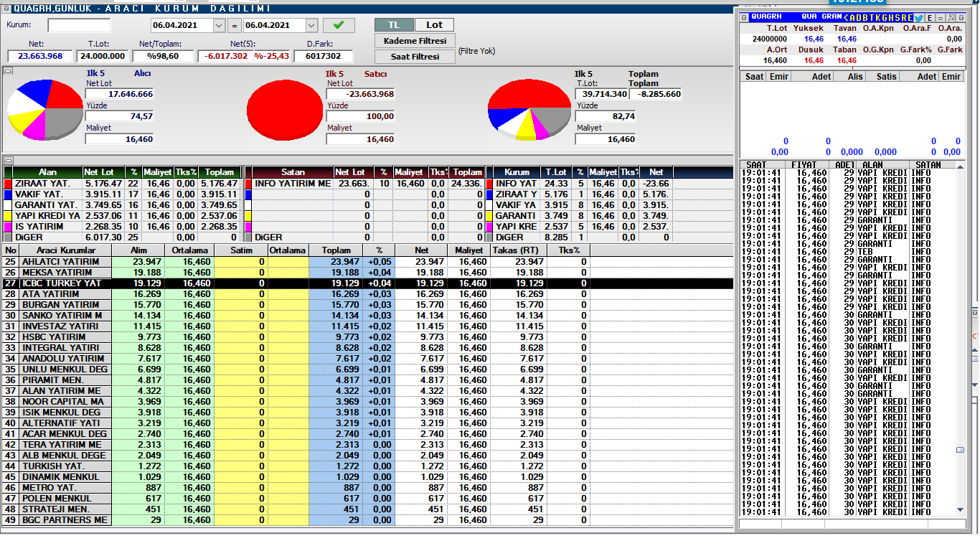Click Net value 23.663.968 field
Viewport: 980px width, 551px height.
(40, 56)
